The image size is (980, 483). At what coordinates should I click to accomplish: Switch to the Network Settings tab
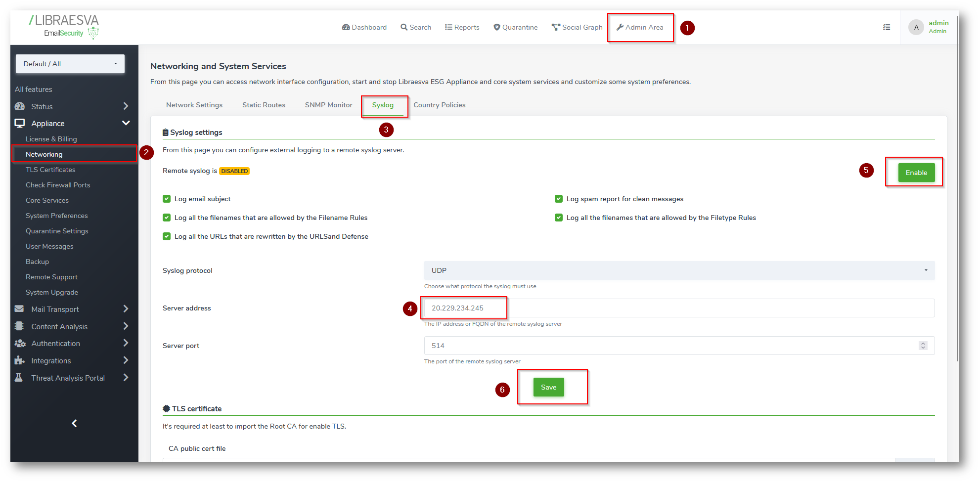pyautogui.click(x=194, y=105)
